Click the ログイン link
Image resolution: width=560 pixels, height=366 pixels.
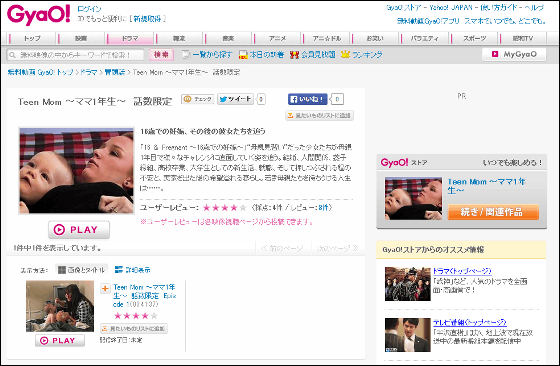click(89, 9)
